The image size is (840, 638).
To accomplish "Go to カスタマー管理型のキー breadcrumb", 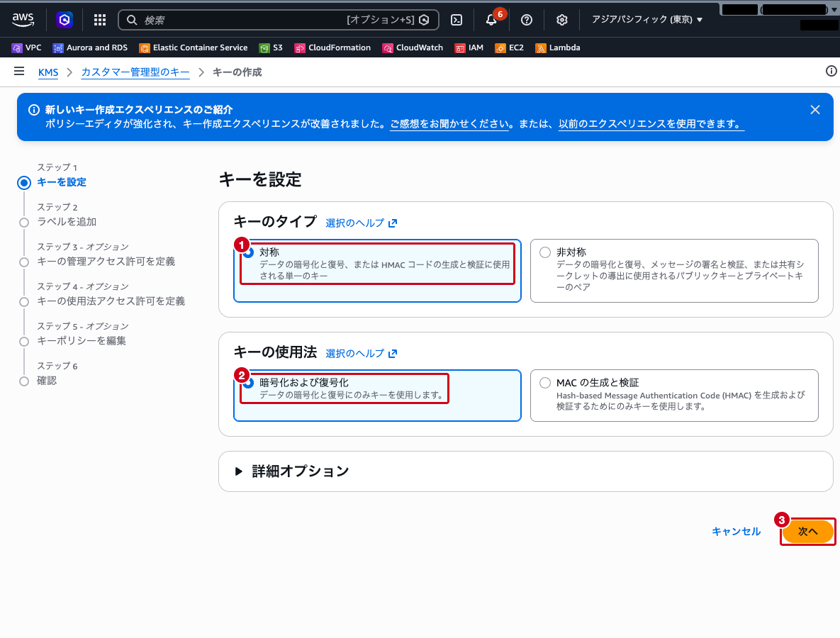I will [x=135, y=72].
